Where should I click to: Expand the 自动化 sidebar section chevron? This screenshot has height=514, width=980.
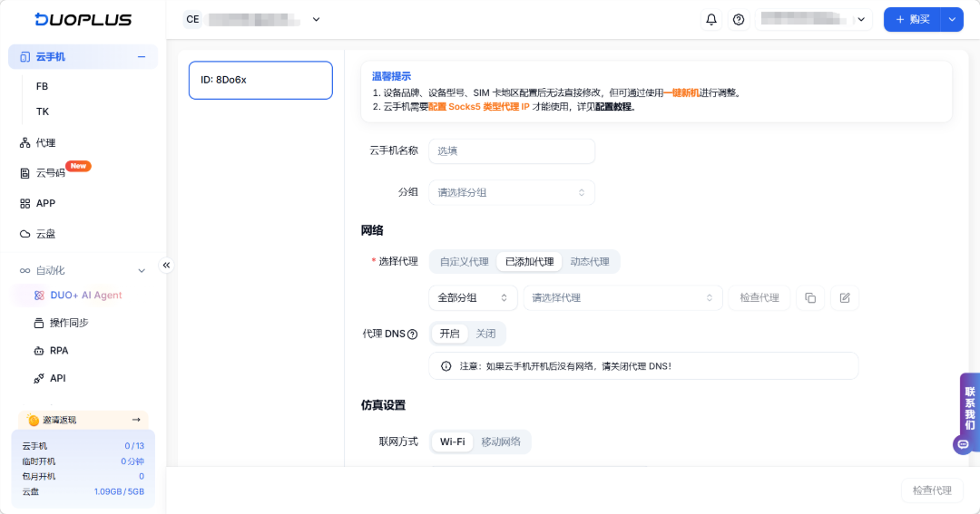pos(142,270)
